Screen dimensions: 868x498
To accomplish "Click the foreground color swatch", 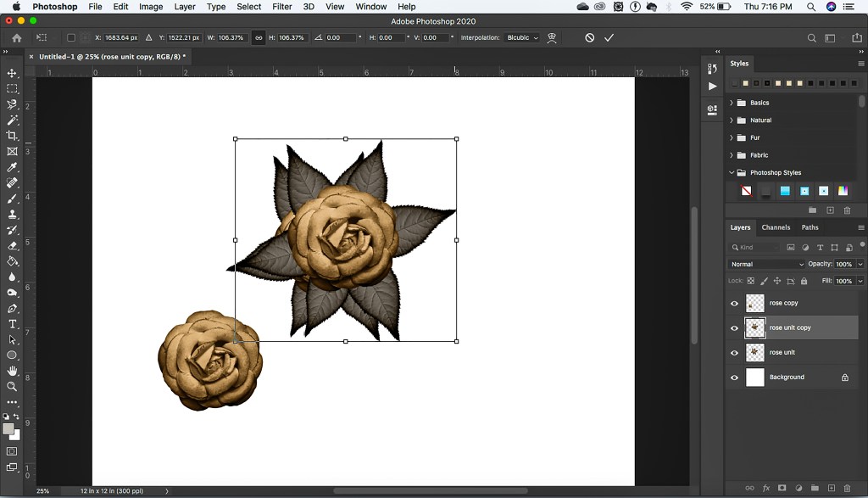I will click(x=8, y=428).
